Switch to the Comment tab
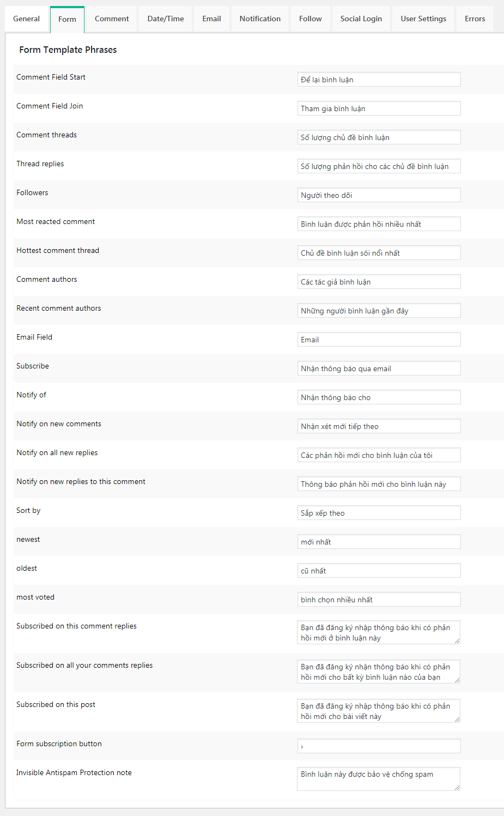 (112, 19)
